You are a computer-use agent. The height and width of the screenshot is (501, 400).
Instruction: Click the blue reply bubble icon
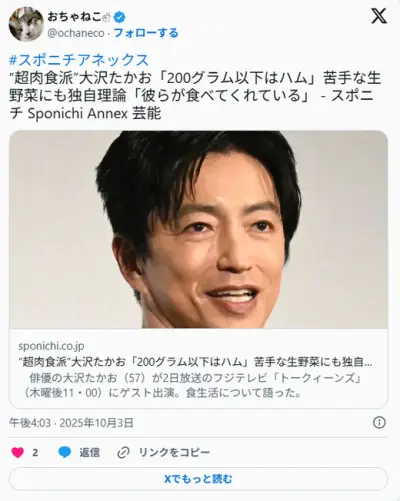[65, 452]
